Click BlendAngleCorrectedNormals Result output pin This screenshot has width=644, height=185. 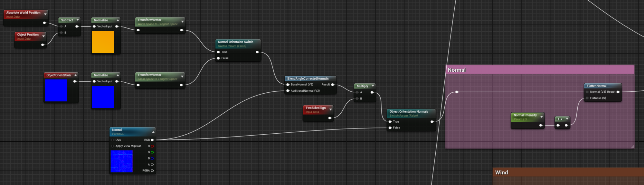[x=333, y=85]
